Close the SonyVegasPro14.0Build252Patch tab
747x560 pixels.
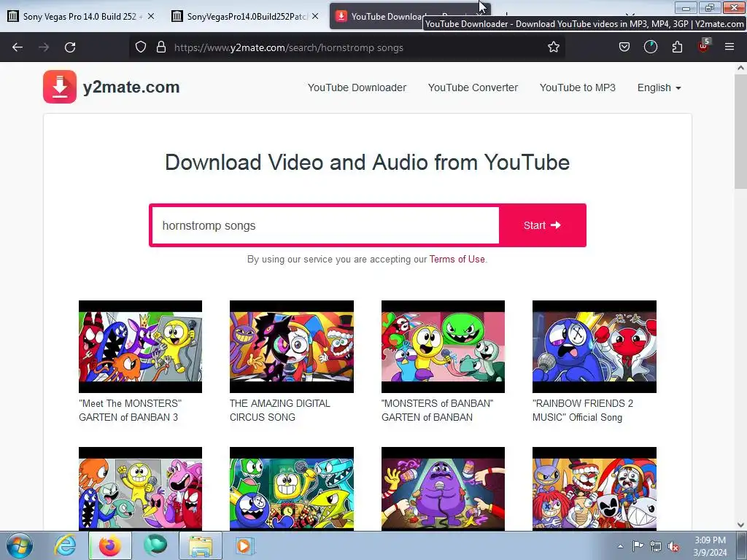(x=315, y=16)
